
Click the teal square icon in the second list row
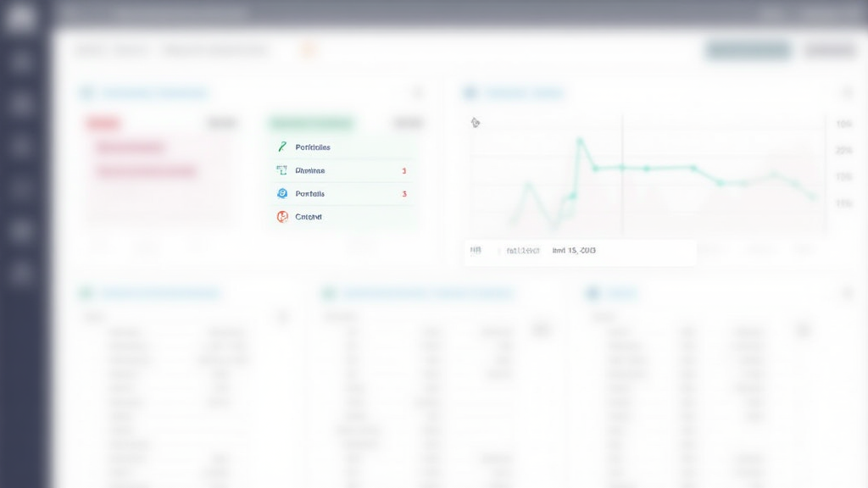(x=282, y=170)
